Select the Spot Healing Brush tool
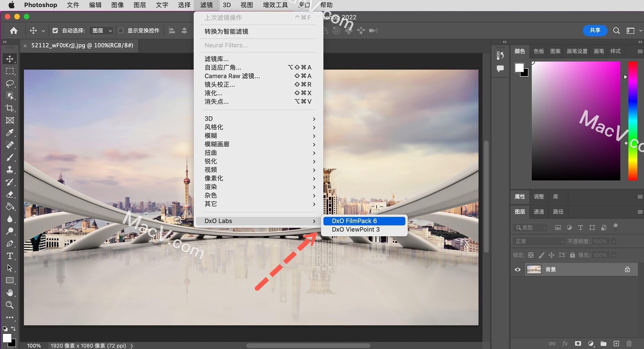Image resolution: width=644 pixels, height=349 pixels. click(x=10, y=145)
